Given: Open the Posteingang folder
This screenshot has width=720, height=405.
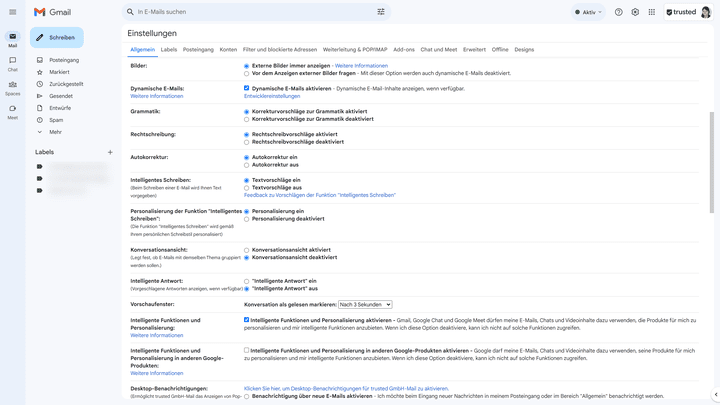Looking at the screenshot, I should (x=64, y=60).
